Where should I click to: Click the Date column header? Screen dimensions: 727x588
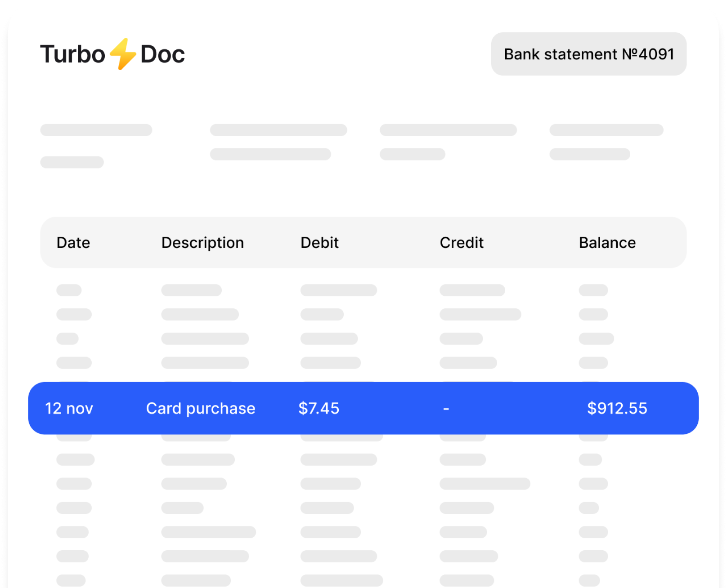click(x=73, y=243)
